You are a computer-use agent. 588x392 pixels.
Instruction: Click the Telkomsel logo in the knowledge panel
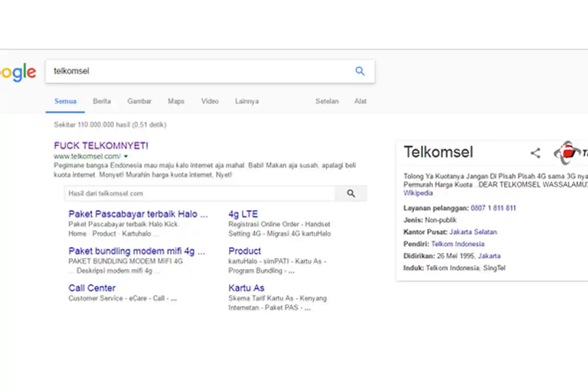point(567,153)
